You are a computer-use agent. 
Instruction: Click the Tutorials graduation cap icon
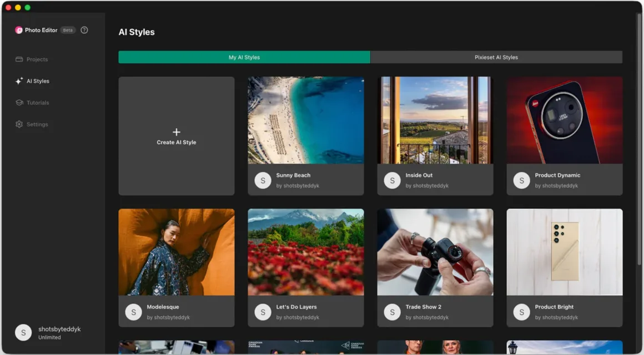(19, 103)
